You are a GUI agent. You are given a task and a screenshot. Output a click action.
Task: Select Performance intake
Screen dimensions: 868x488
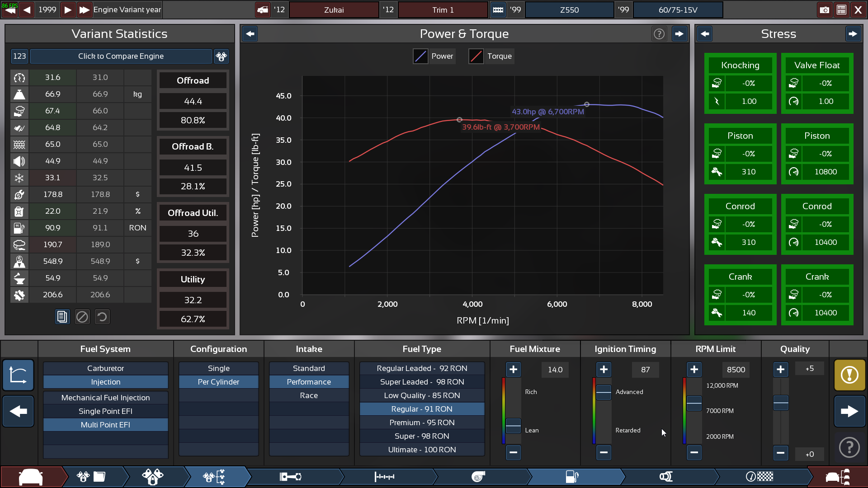click(309, 382)
